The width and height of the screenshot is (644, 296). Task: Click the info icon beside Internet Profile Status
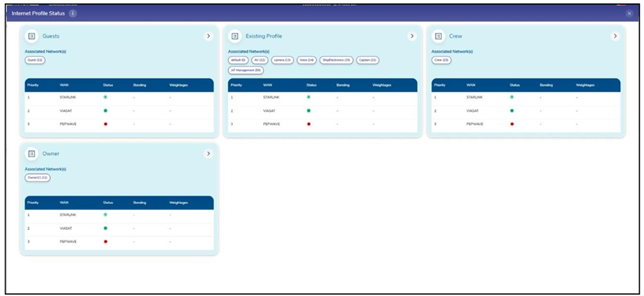73,13
